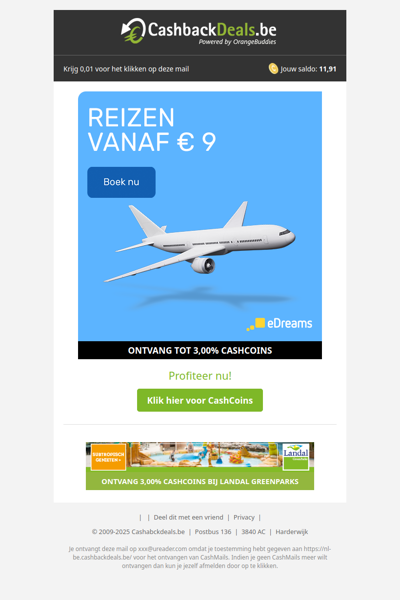Image resolution: width=400 pixels, height=600 pixels.
Task: Click the CashbackDeals.be header wordmark
Action: point(212,29)
